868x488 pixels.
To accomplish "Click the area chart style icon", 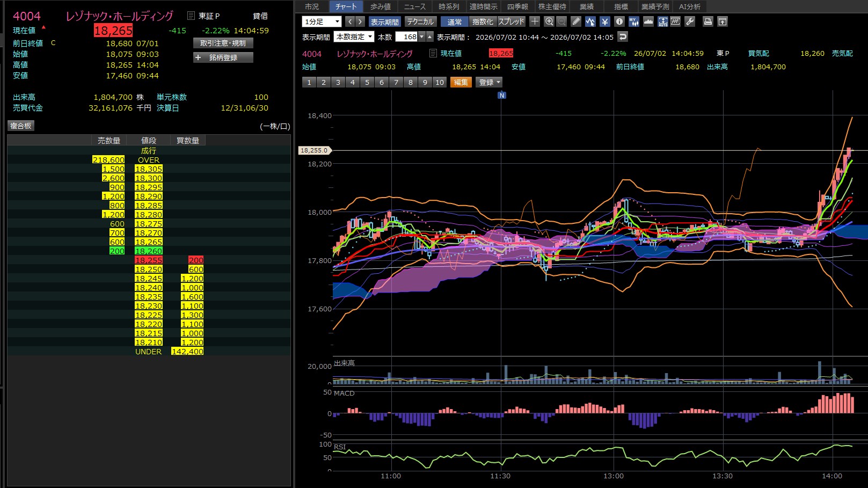I will click(x=648, y=21).
